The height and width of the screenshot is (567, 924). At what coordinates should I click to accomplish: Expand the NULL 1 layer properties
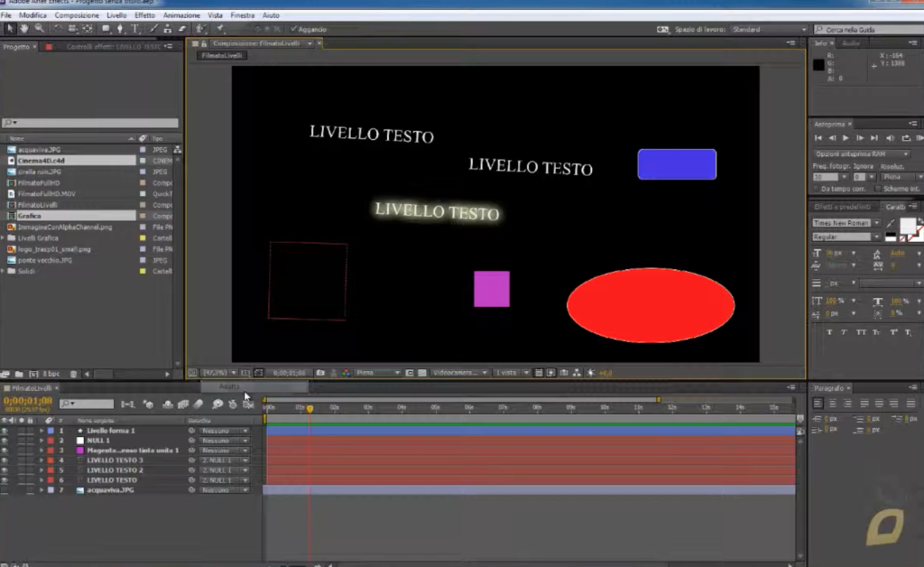pos(42,441)
